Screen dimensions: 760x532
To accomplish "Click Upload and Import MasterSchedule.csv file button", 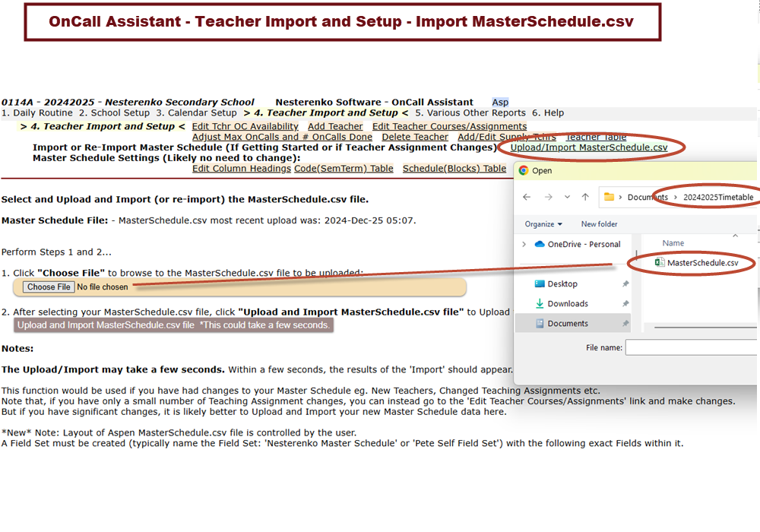I will [x=173, y=325].
